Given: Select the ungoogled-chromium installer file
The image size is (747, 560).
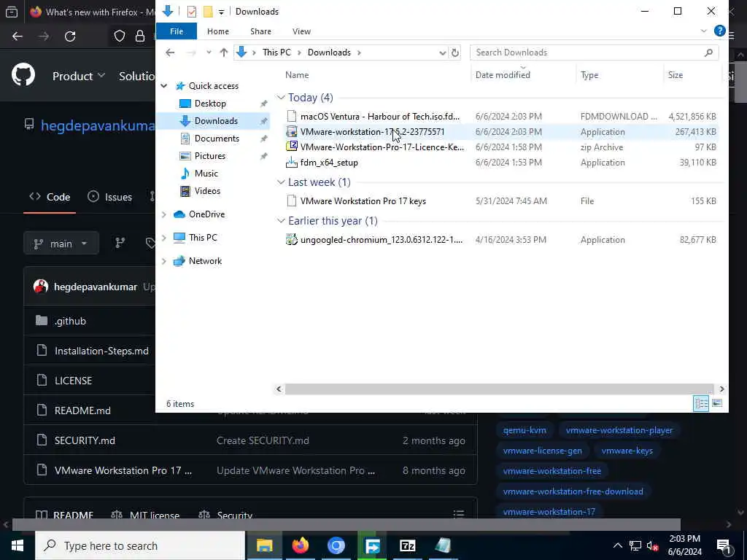Looking at the screenshot, I should 500,239.
